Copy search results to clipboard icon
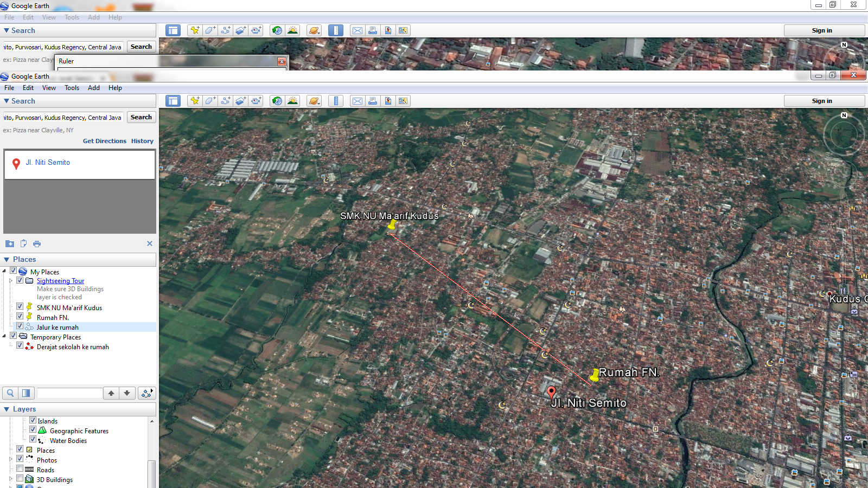Viewport: 868px width, 488px height. pyautogui.click(x=23, y=244)
